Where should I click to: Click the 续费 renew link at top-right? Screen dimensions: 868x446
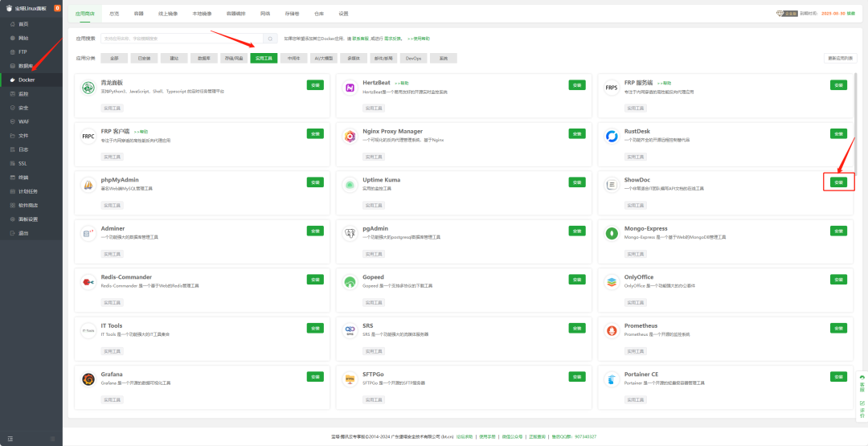tap(851, 14)
